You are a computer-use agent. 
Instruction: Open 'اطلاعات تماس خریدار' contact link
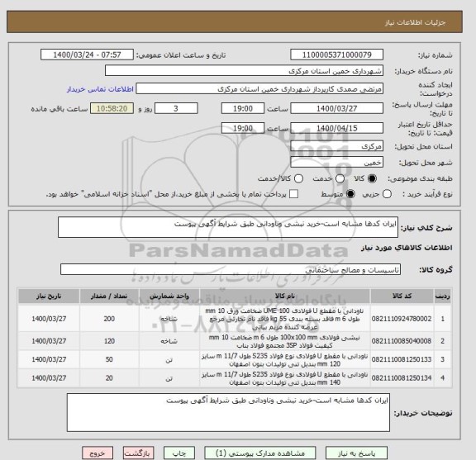[x=100, y=89]
